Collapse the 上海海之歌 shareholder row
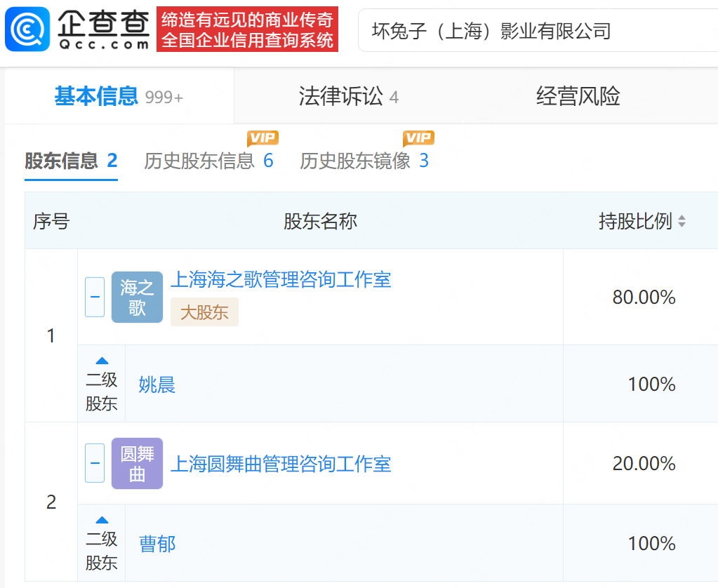 95,297
